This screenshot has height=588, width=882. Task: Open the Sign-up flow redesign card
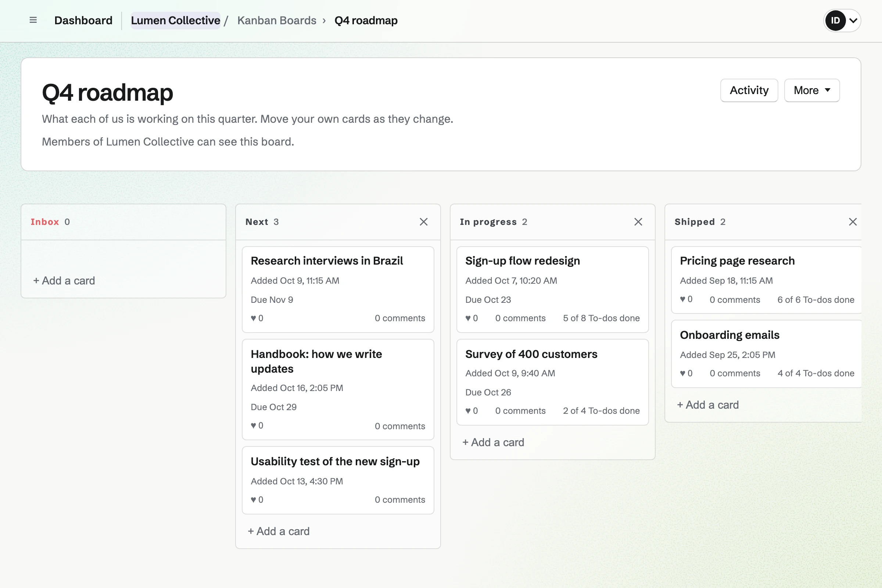tap(522, 261)
